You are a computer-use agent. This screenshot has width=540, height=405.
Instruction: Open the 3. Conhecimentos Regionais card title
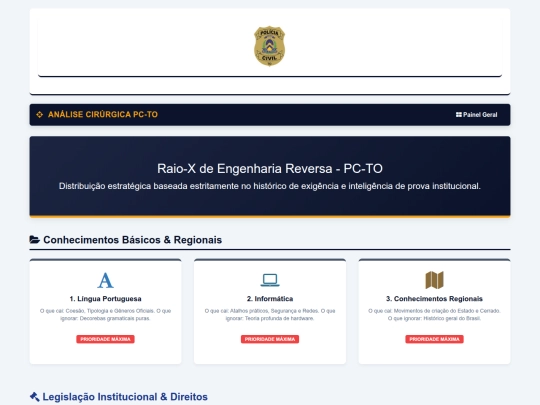(435, 299)
